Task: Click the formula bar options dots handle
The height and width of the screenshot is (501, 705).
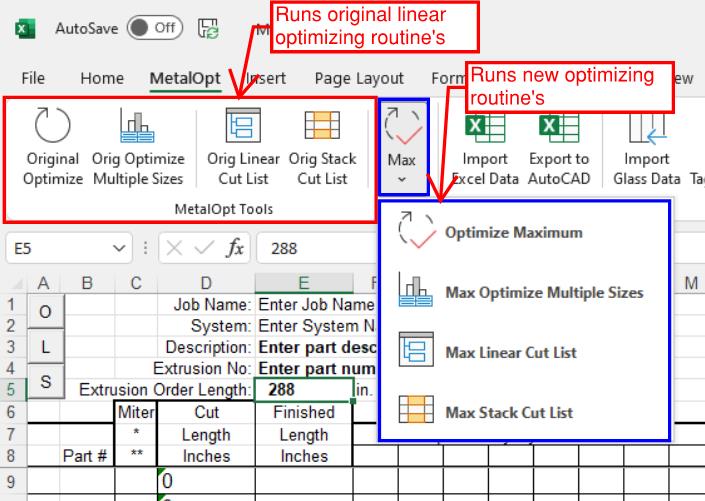Action: click(x=145, y=248)
